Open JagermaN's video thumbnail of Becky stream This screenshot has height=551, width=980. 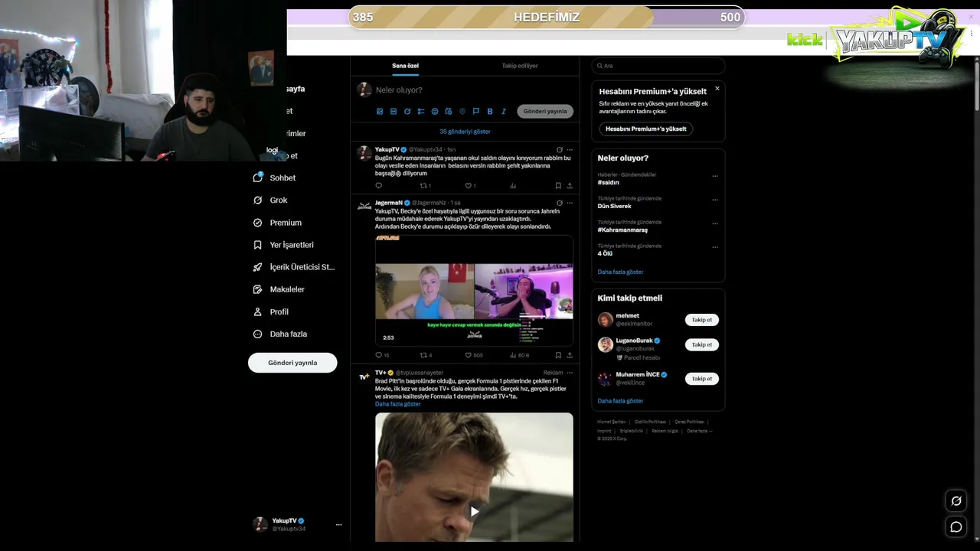[474, 289]
